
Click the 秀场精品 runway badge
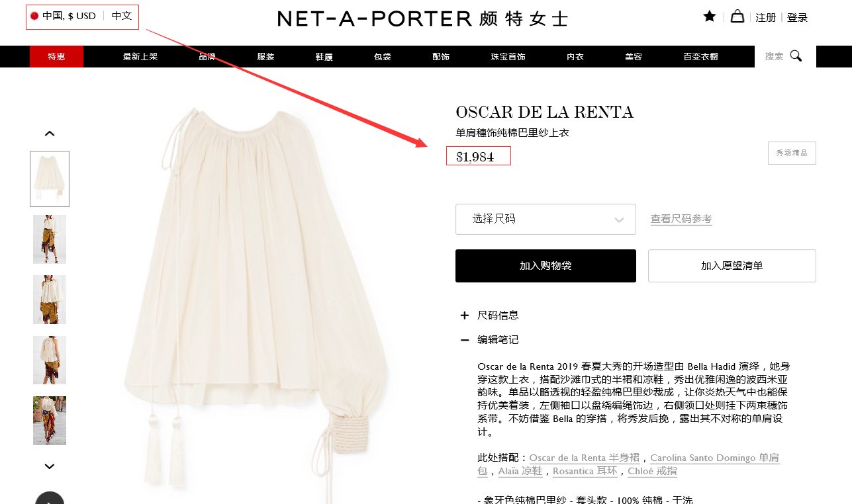[792, 153]
